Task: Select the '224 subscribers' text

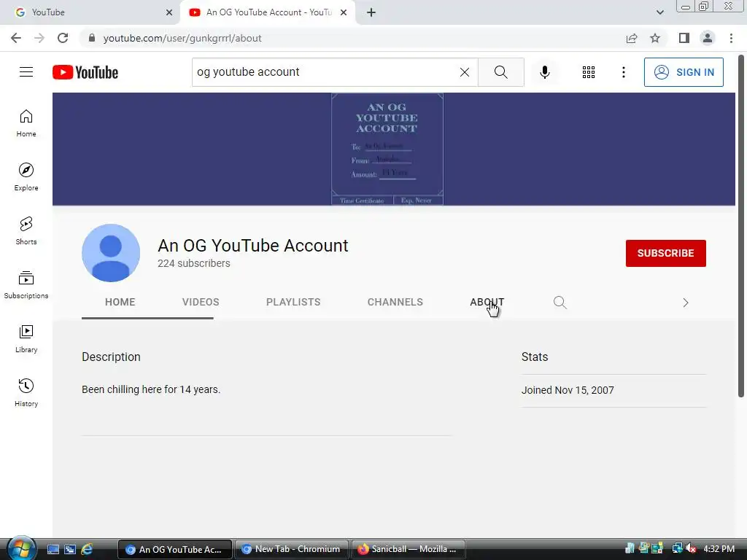Action: pyautogui.click(x=194, y=263)
